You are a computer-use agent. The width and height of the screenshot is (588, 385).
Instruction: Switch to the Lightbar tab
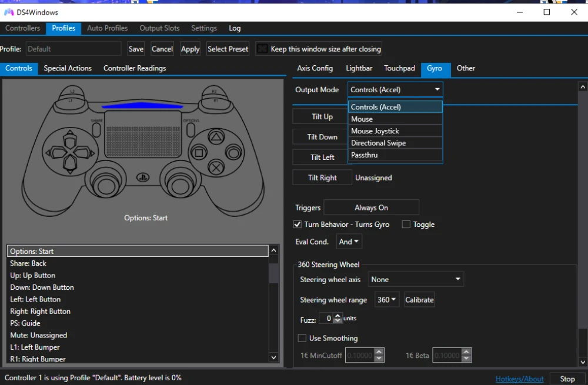point(359,68)
